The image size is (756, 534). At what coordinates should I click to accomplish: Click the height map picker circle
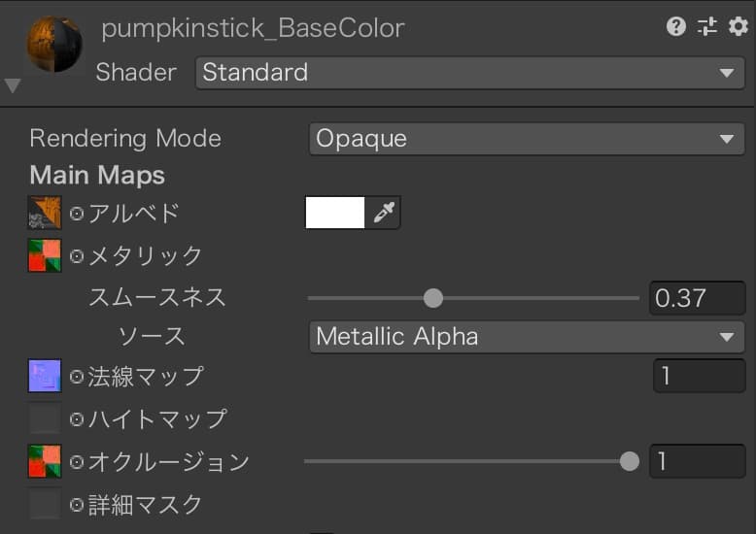pyautogui.click(x=77, y=419)
